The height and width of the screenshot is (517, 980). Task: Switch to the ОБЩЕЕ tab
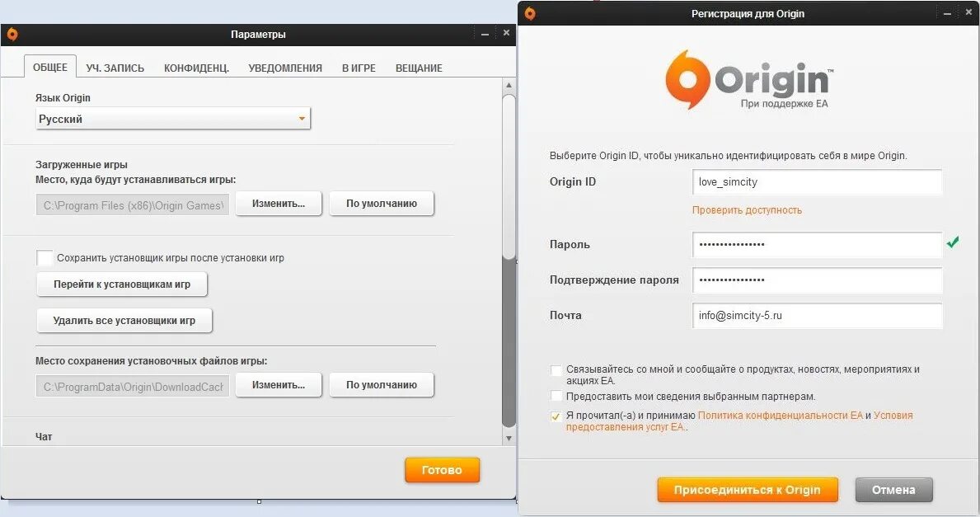(x=50, y=67)
